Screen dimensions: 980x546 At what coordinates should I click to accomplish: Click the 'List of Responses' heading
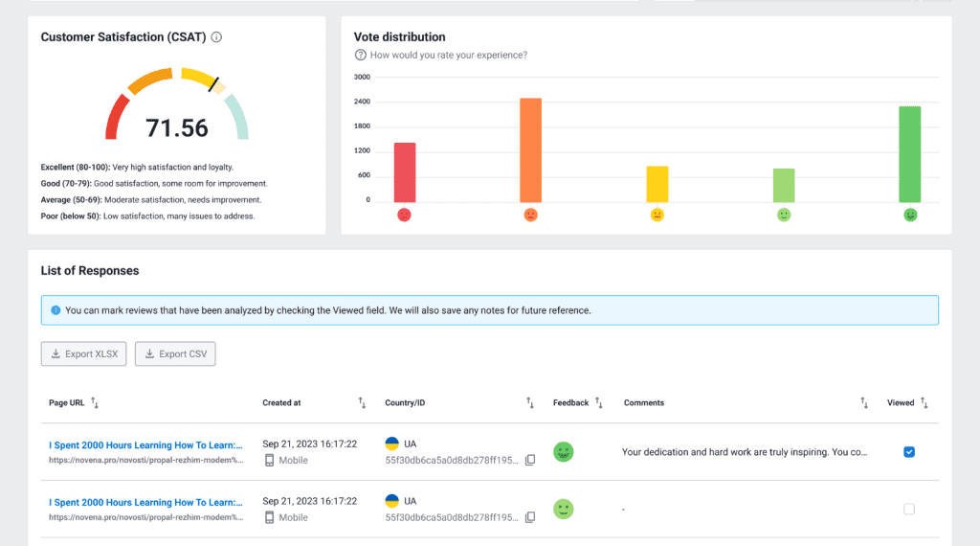[x=90, y=271]
